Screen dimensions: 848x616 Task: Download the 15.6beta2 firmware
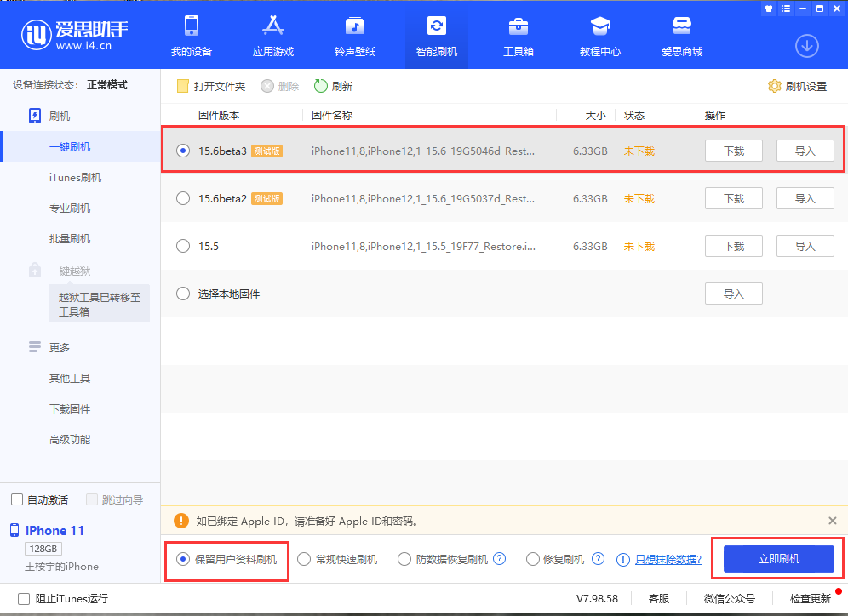(733, 198)
